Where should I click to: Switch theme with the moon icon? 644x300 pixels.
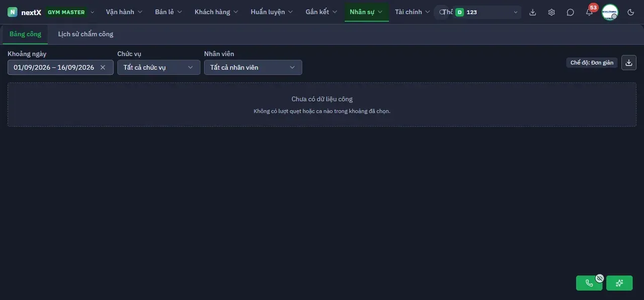point(631,12)
